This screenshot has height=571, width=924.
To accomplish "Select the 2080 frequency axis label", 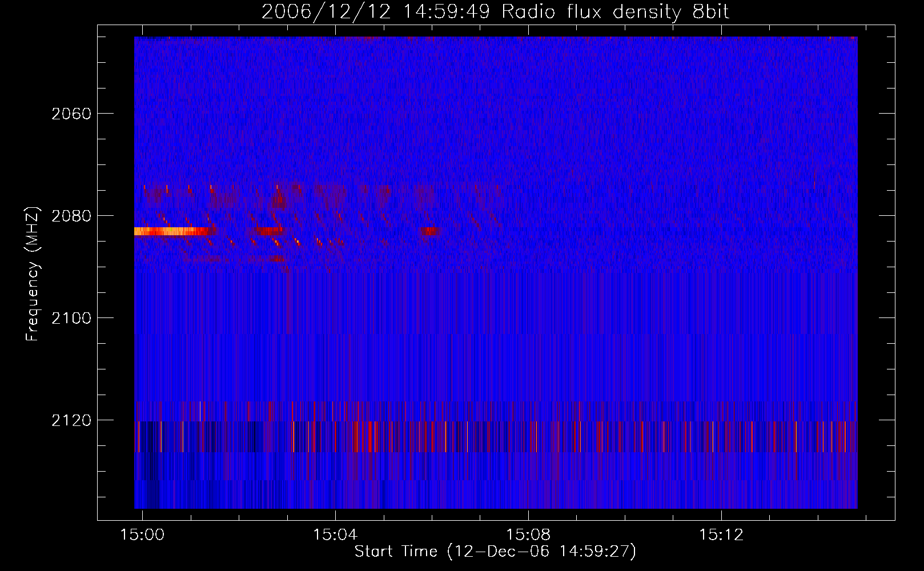I will pyautogui.click(x=71, y=216).
